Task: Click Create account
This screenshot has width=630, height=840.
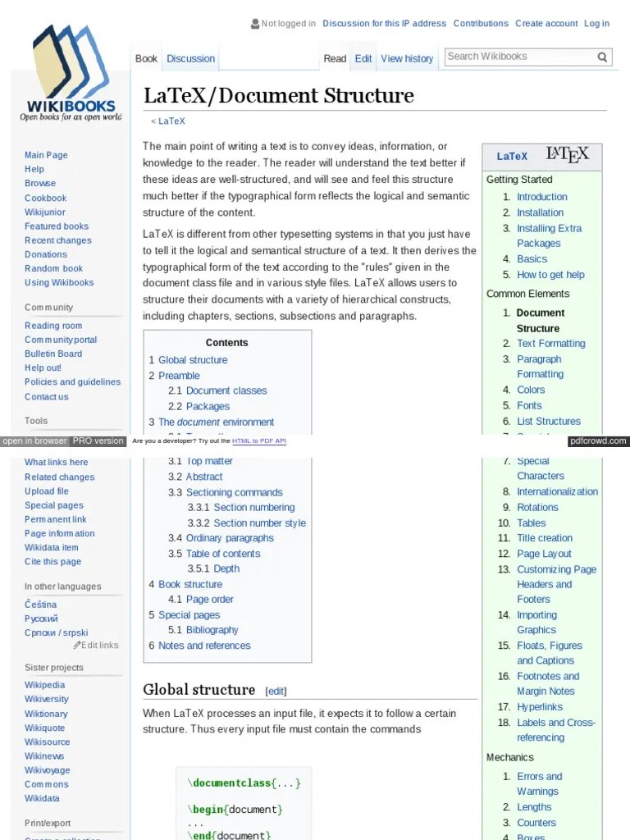Action: coord(546,24)
